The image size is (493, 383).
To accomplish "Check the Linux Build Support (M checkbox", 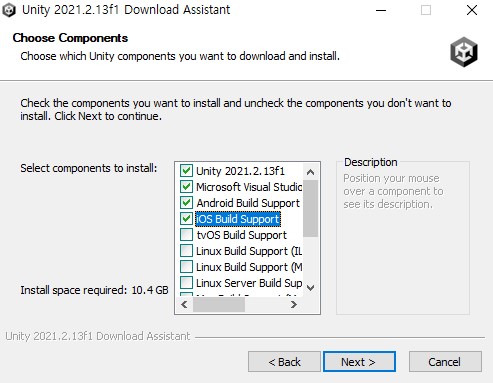I will (186, 267).
